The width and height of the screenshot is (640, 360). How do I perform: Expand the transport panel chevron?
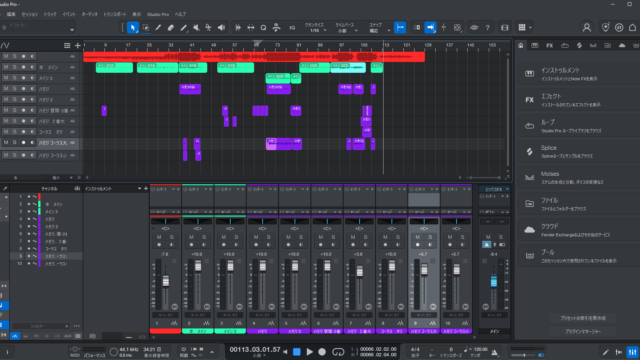click(212, 352)
